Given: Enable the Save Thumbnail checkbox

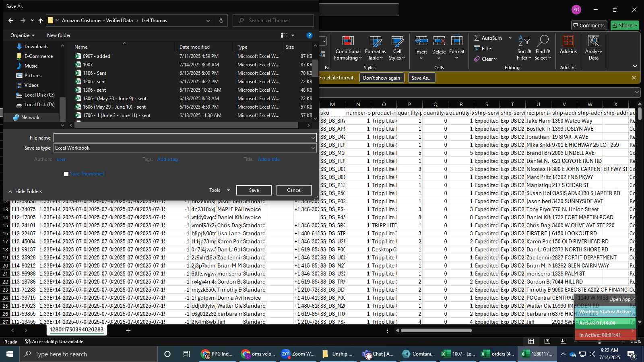Looking at the screenshot, I should tap(66, 174).
